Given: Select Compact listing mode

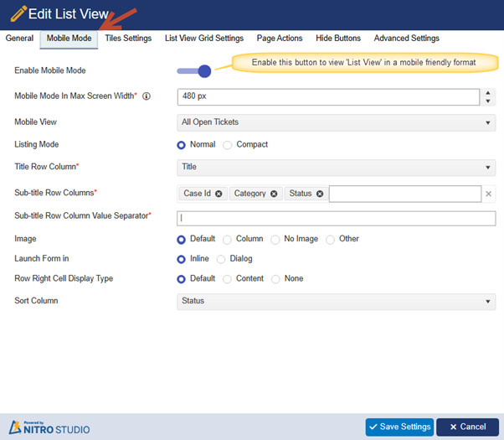Looking at the screenshot, I should tap(228, 145).
